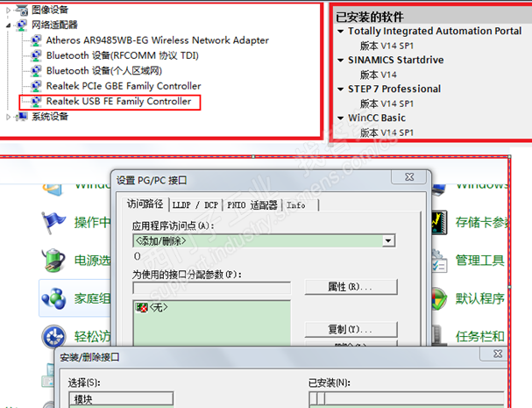Screen dimensions: 532x408
Task: Open the 轻松访问 link in Control Panel
Action: coord(93,337)
